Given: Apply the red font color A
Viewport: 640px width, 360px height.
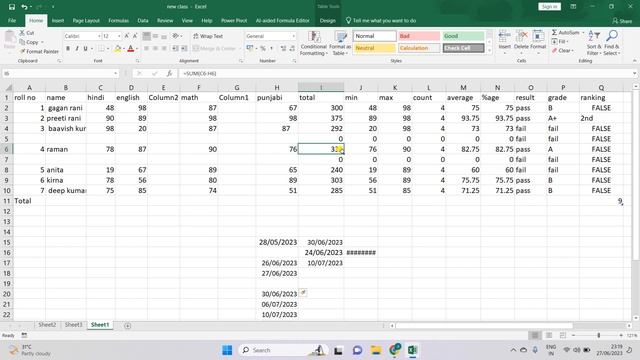Looking at the screenshot, I should pos(131,49).
